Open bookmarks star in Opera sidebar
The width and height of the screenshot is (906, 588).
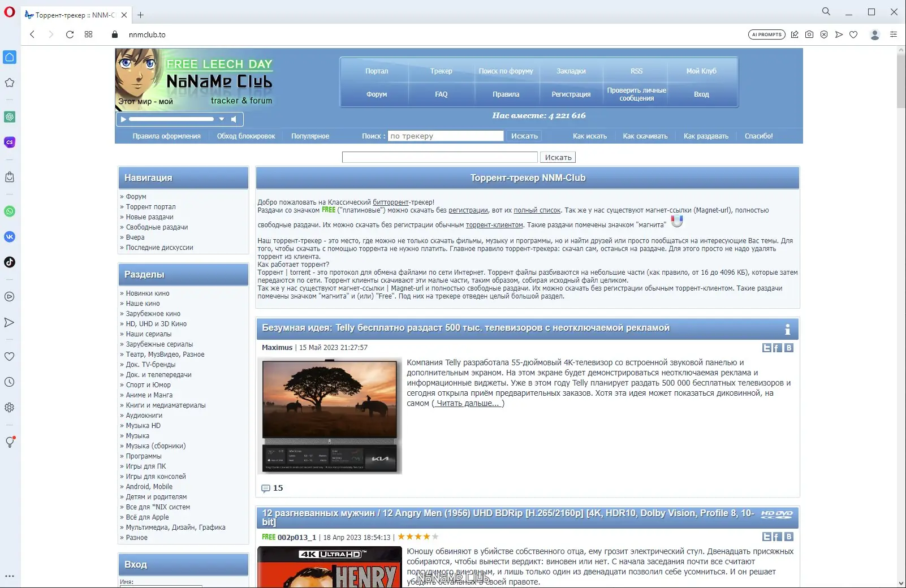(10, 83)
